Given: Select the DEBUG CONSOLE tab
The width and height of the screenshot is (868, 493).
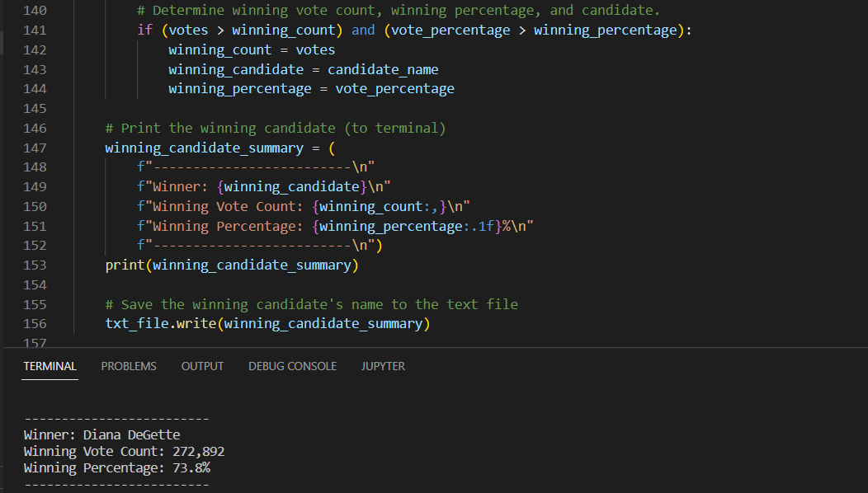Looking at the screenshot, I should pos(292,366).
